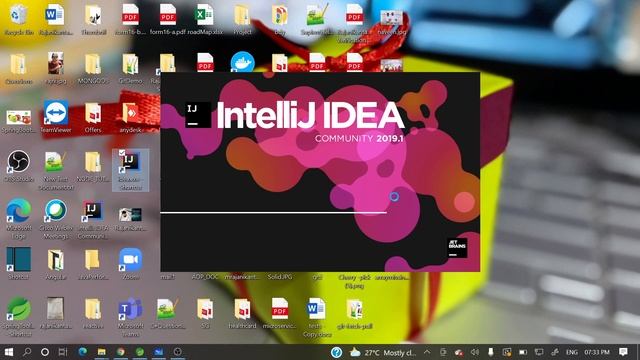The height and width of the screenshot is (360, 640).
Task: Open Google Chrome from the taskbar
Action: 120,352
